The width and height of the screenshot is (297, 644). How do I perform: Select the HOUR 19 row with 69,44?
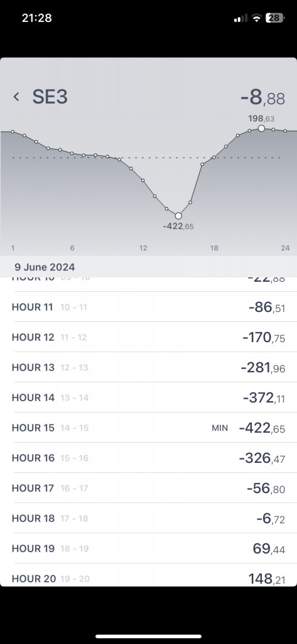point(148,548)
